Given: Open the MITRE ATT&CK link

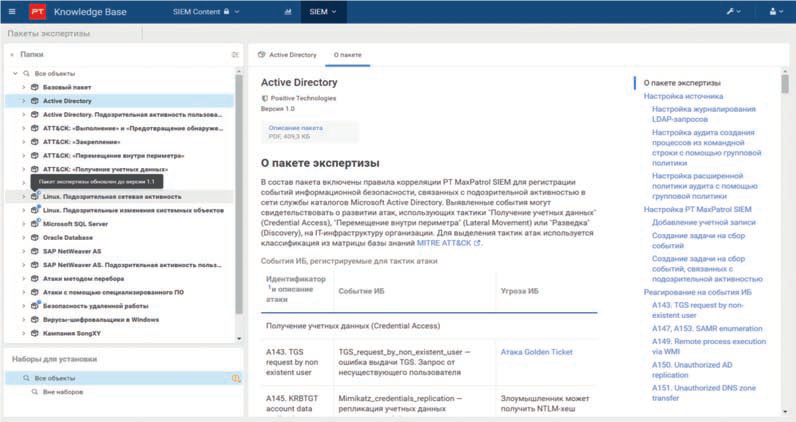Looking at the screenshot, I should pos(444,243).
